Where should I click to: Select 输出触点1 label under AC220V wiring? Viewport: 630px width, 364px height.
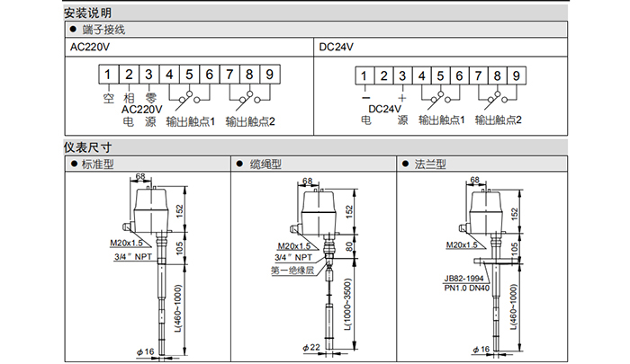coord(190,120)
